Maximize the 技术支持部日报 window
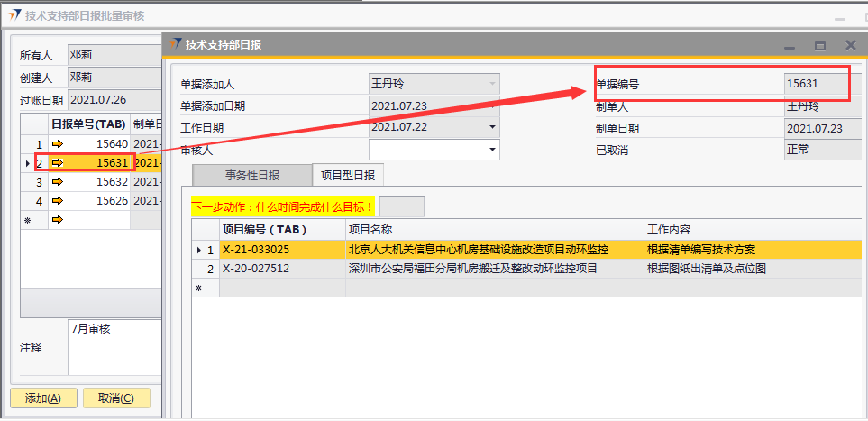Image resolution: width=868 pixels, height=421 pixels. (820, 45)
